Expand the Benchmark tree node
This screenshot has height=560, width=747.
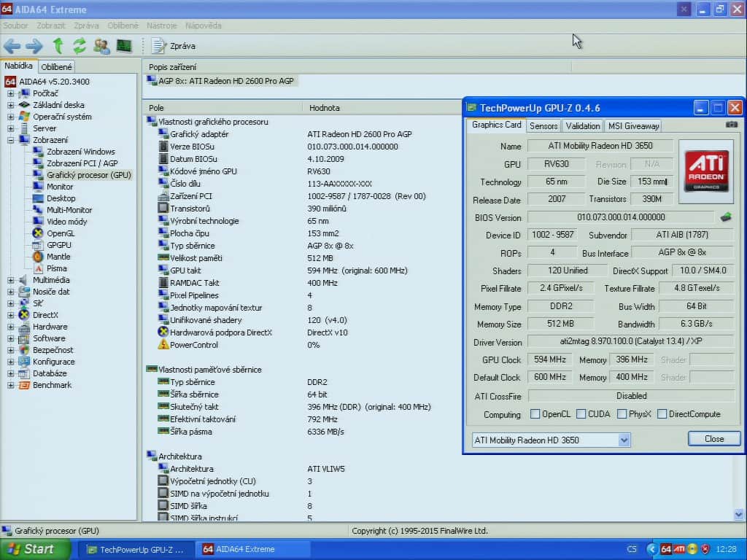tap(10, 385)
